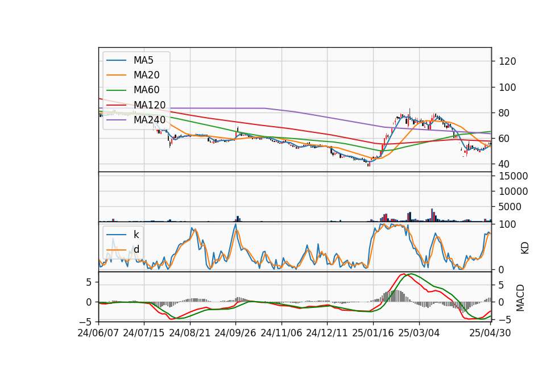
Task: Click the MACD red line peak
Action: click(404, 274)
